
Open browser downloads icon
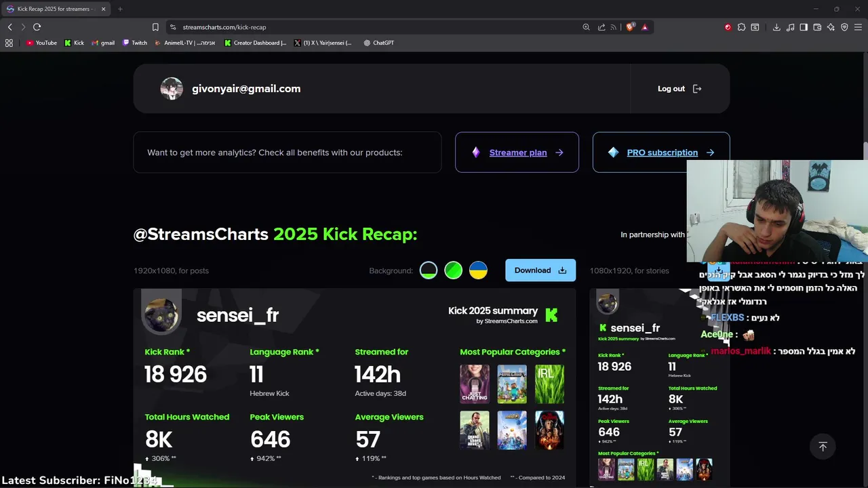click(x=776, y=27)
